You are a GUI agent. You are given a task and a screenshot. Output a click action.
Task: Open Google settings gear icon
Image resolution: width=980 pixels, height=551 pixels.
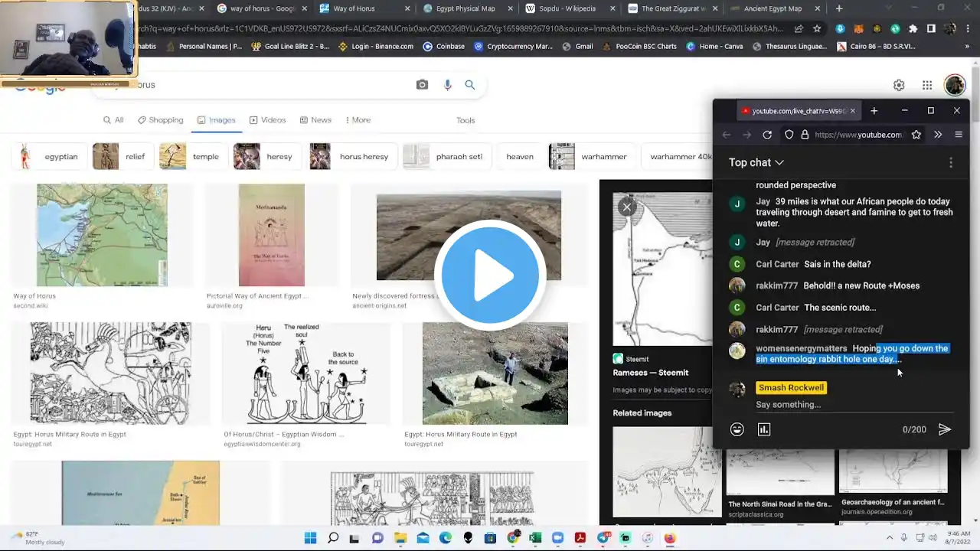coord(899,85)
